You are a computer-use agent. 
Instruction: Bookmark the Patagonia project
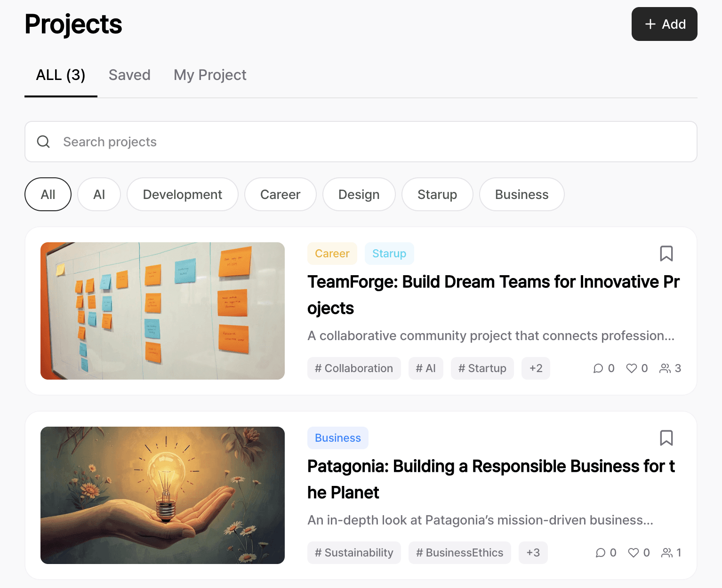(x=666, y=438)
